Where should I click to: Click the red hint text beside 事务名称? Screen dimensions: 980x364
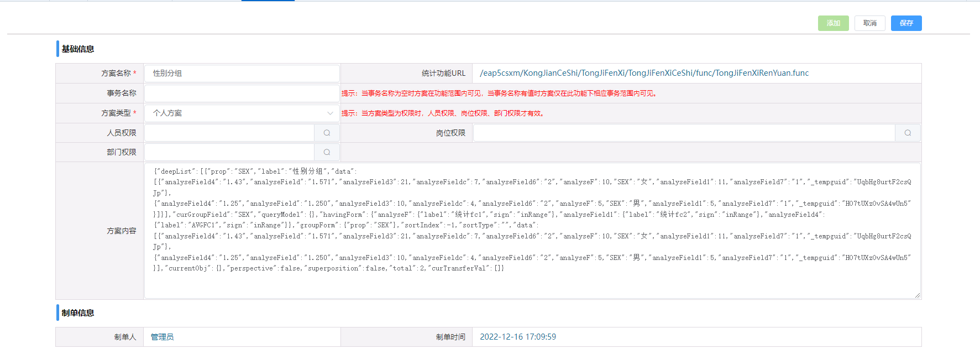500,93
